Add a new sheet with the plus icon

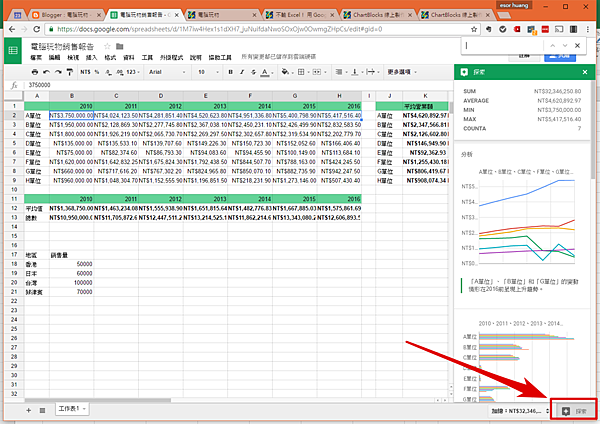pyautogui.click(x=27, y=411)
